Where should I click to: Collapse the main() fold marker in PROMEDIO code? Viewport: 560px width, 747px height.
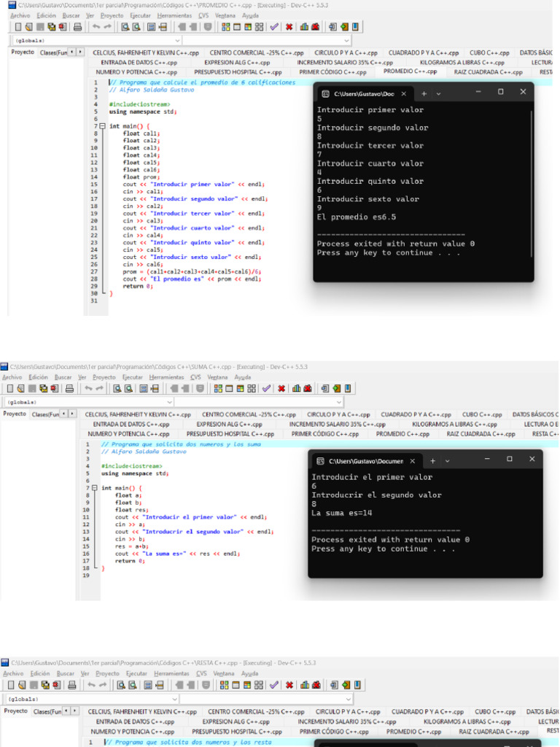tap(102, 126)
